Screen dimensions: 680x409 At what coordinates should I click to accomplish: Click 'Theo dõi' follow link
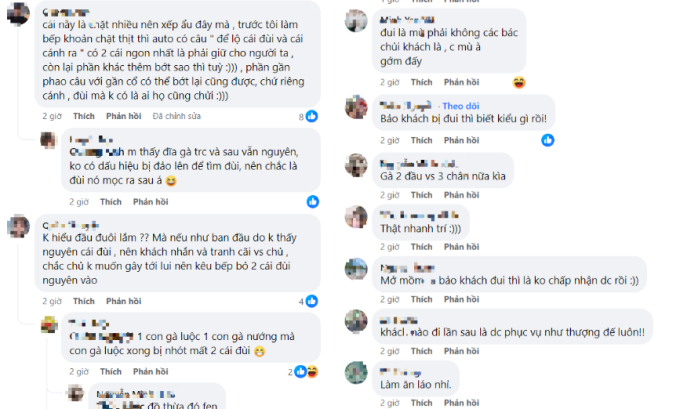tap(461, 106)
